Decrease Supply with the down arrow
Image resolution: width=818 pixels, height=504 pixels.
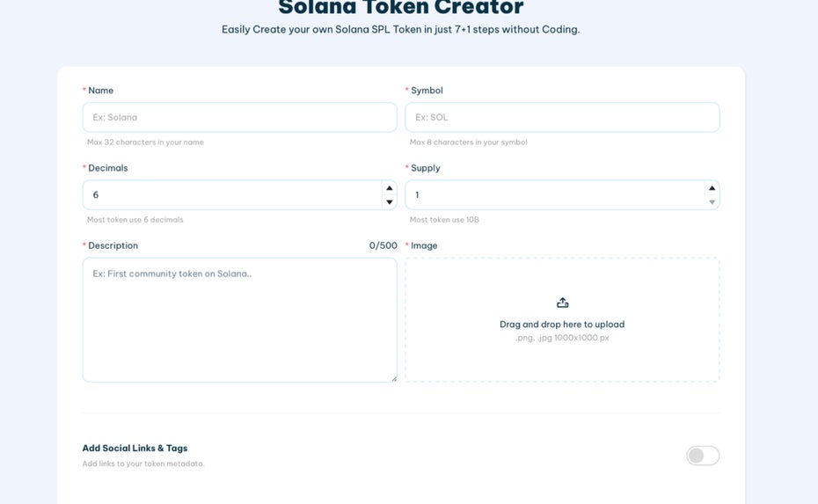712,202
